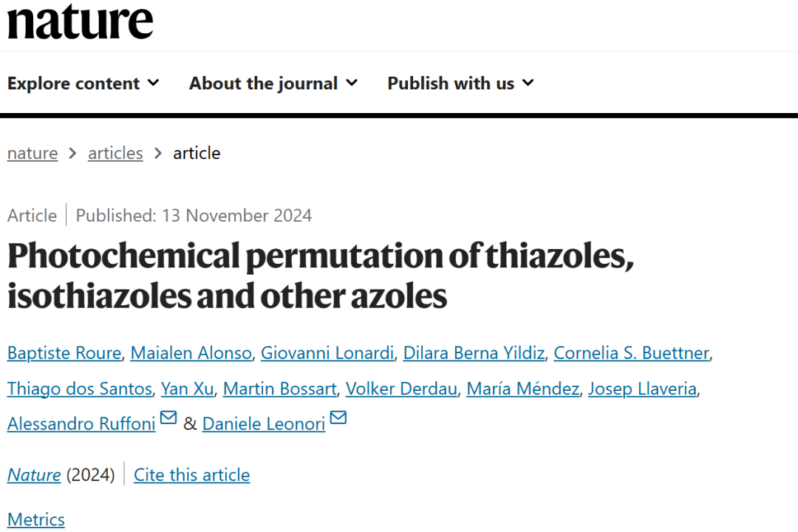Image resolution: width=798 pixels, height=532 pixels.
Task: Open the Metrics link
Action: click(x=36, y=519)
